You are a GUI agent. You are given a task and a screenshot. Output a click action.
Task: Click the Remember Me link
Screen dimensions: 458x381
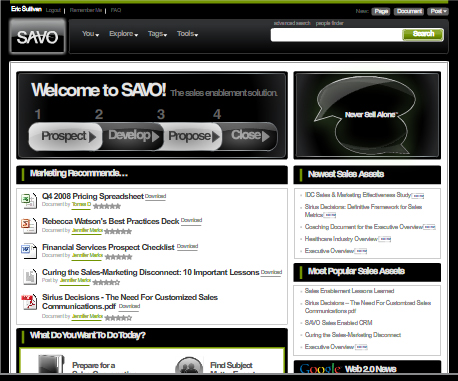click(x=86, y=10)
